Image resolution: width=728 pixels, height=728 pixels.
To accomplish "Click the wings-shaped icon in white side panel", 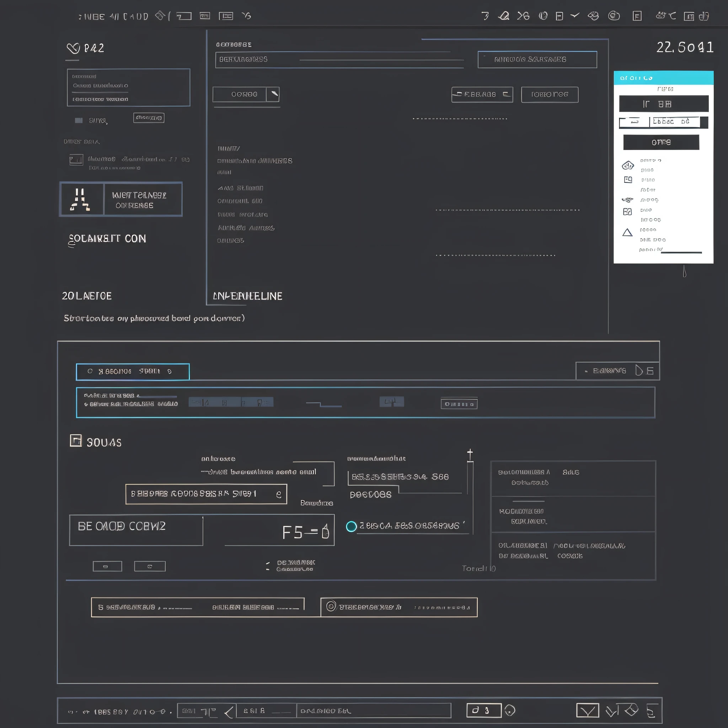I will click(627, 200).
